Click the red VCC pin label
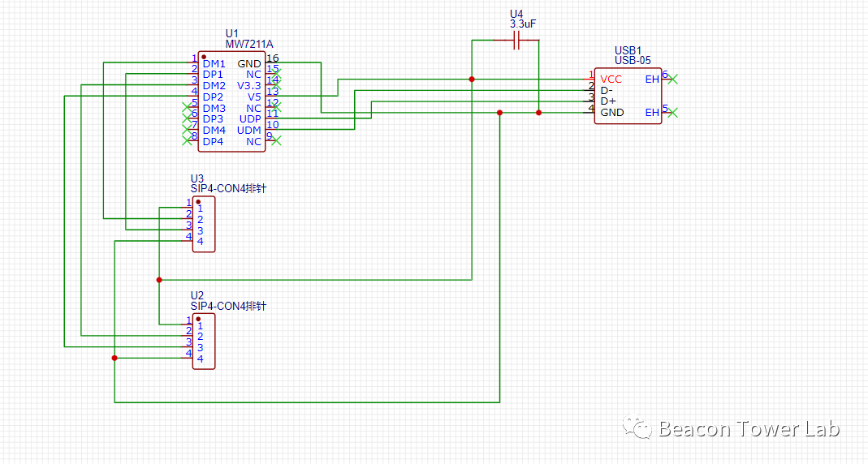 [x=611, y=79]
